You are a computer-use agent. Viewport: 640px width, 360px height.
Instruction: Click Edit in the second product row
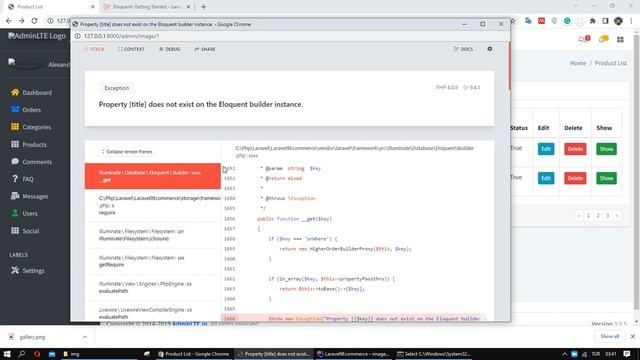(x=546, y=178)
